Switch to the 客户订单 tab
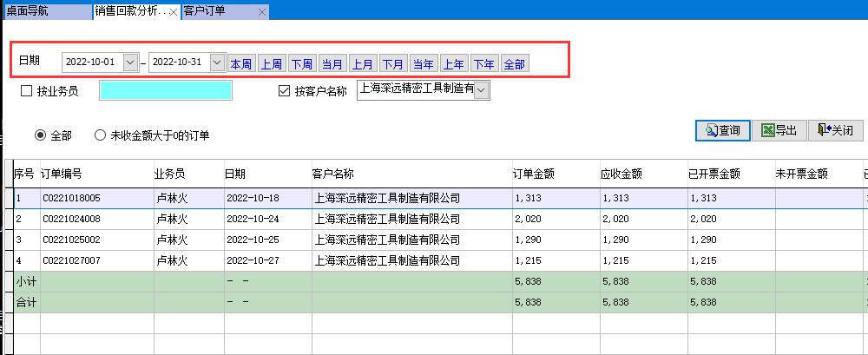Image resolution: width=868 pixels, height=355 pixels. point(205,12)
